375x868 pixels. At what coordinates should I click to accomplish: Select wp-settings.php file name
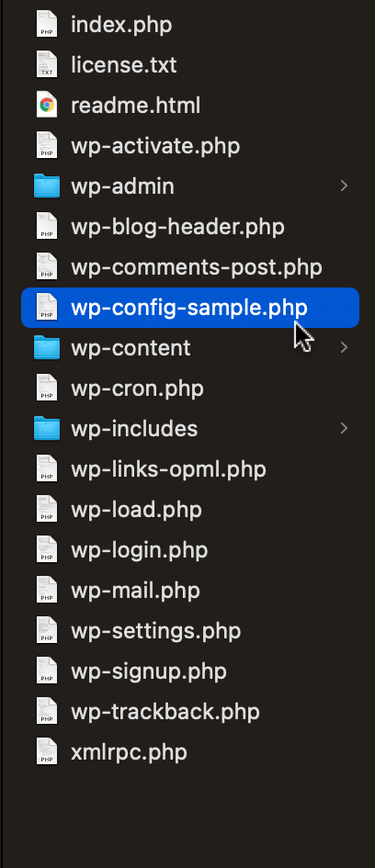(155, 630)
